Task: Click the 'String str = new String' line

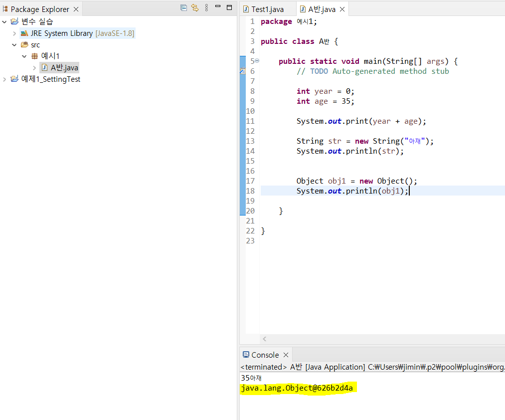Action: [365, 141]
